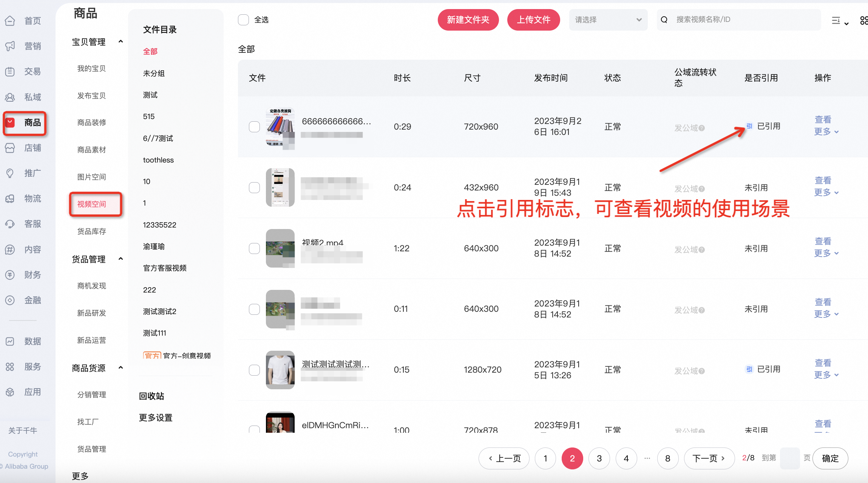Image resolution: width=868 pixels, height=483 pixels.
Task: Confirm page jump with 确定
Action: [x=830, y=458]
